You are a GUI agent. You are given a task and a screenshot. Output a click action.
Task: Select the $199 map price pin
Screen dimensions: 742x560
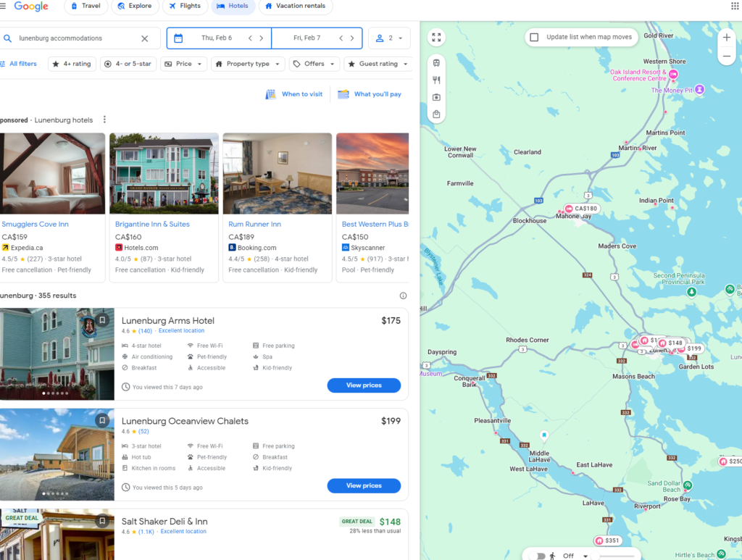coord(691,348)
